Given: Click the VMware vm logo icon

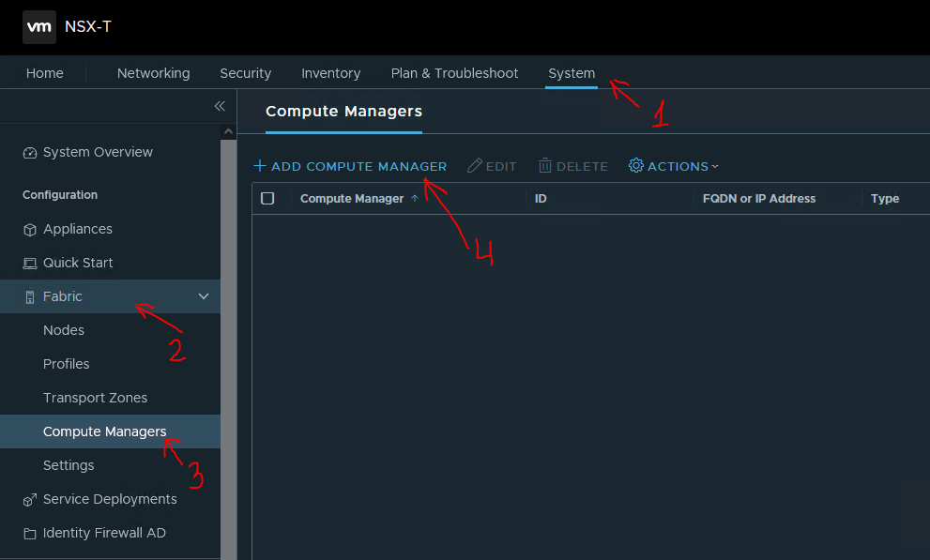Looking at the screenshot, I should (x=39, y=26).
